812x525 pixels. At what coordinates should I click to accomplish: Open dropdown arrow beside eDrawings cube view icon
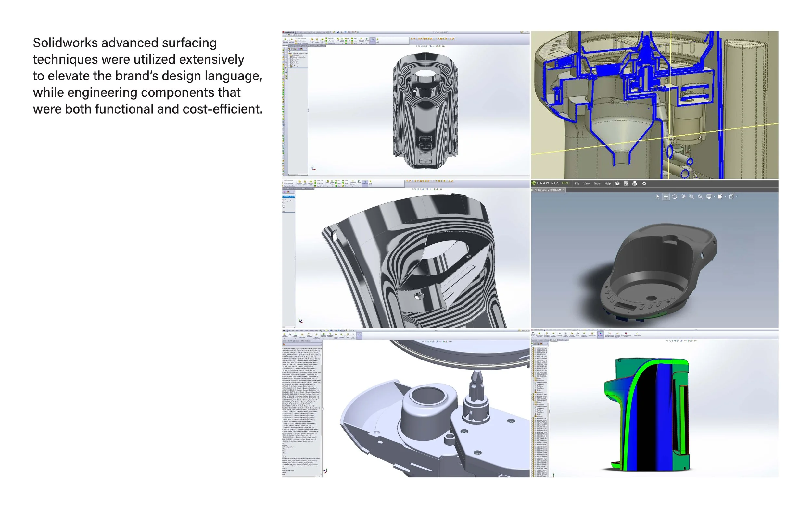(737, 197)
